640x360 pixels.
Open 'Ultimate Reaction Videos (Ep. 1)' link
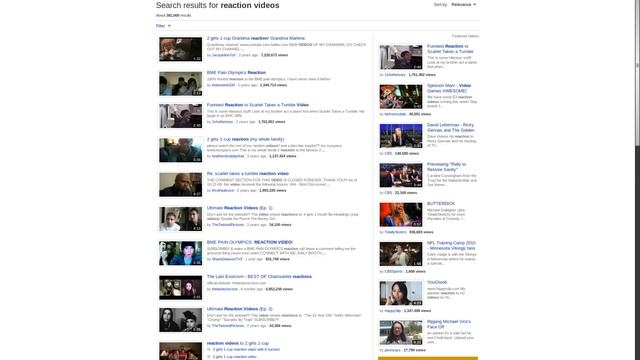pos(239,208)
